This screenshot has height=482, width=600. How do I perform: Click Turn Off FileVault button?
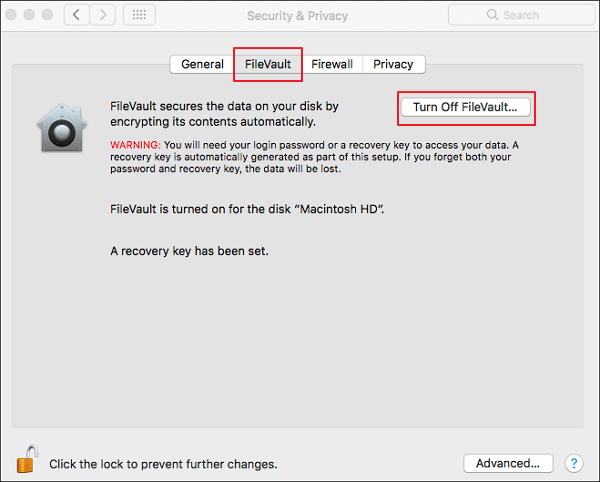(465, 107)
